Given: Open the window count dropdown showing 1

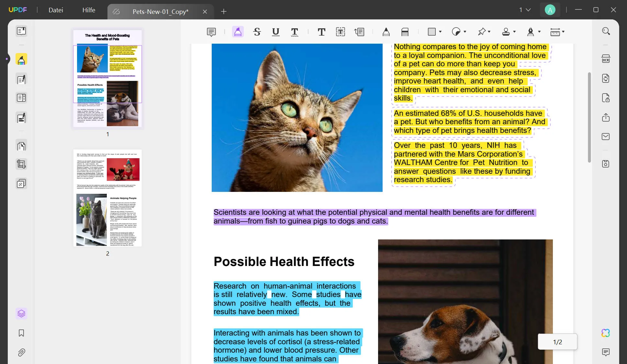Looking at the screenshot, I should click(x=525, y=10).
